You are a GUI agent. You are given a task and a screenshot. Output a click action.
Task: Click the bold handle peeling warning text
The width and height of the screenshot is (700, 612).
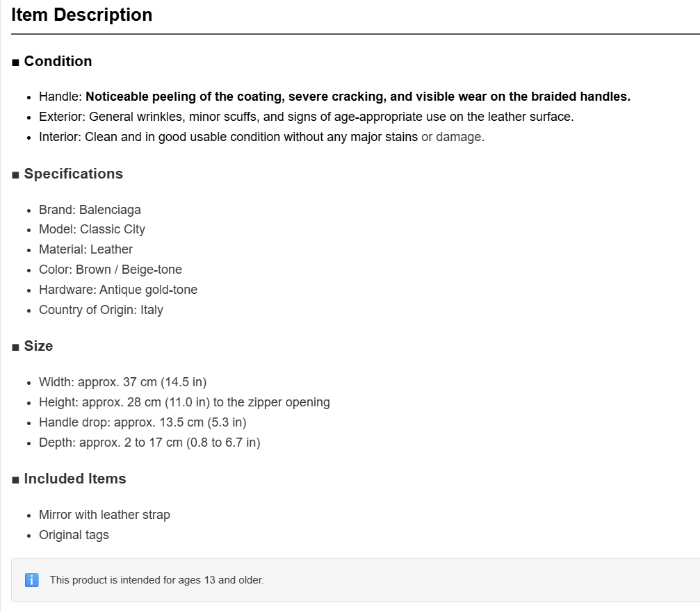point(358,97)
